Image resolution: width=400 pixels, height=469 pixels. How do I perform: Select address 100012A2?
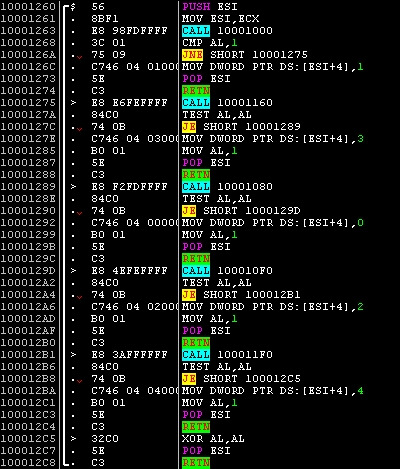coord(28,282)
